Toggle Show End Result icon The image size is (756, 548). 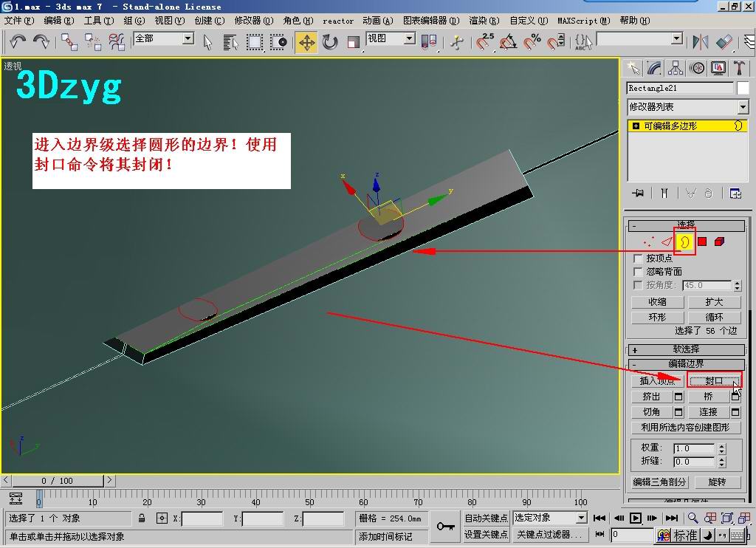point(664,193)
